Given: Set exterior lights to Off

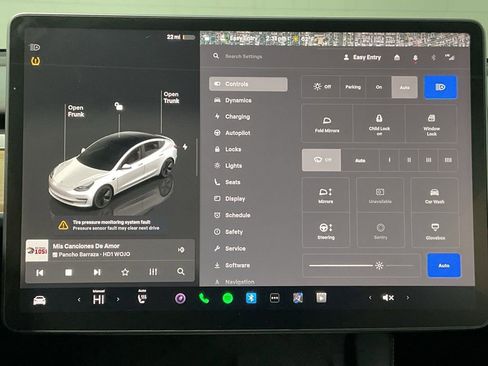Looking at the screenshot, I should tap(321, 87).
